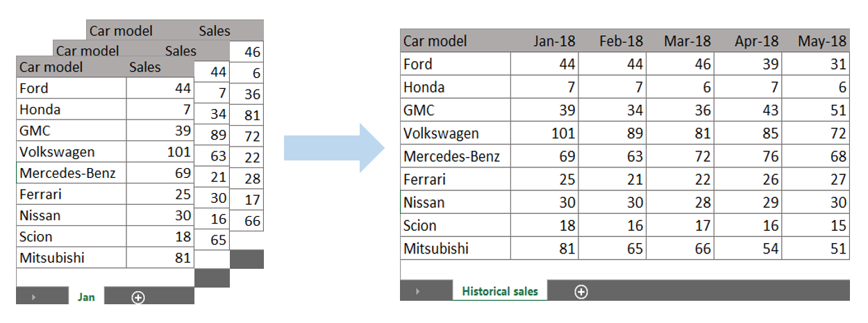Select Ford cell in Jan sheet
This screenshot has height=323, width=868.
pos(71,88)
